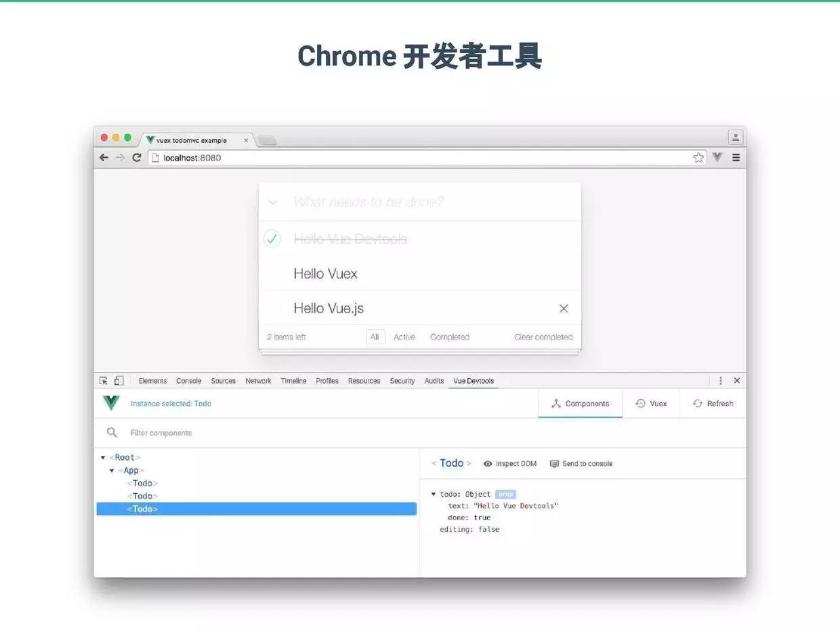Image resolution: width=840 pixels, height=630 pixels.
Task: Bookmark the page with the star icon
Action: click(698, 157)
